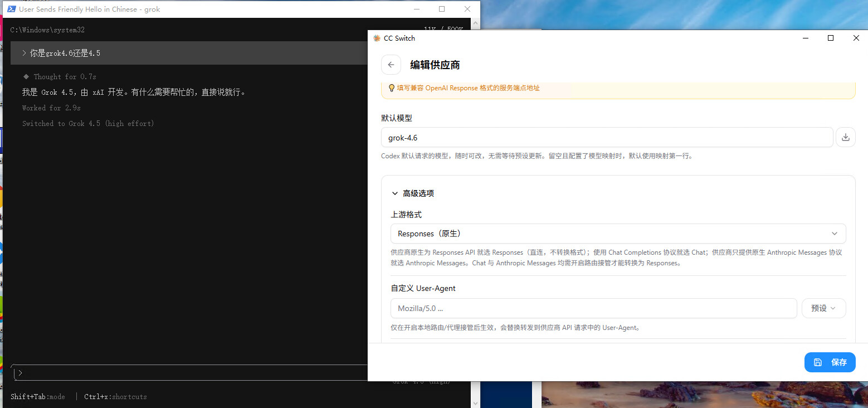Click the lightbulb icon in the yellow hint banner
The width and height of the screenshot is (868, 408).
392,88
